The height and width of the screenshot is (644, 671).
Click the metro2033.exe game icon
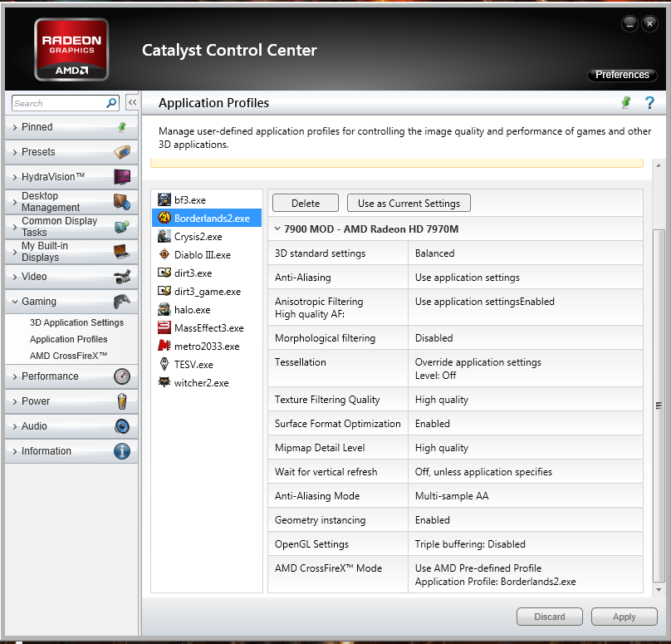click(x=164, y=346)
